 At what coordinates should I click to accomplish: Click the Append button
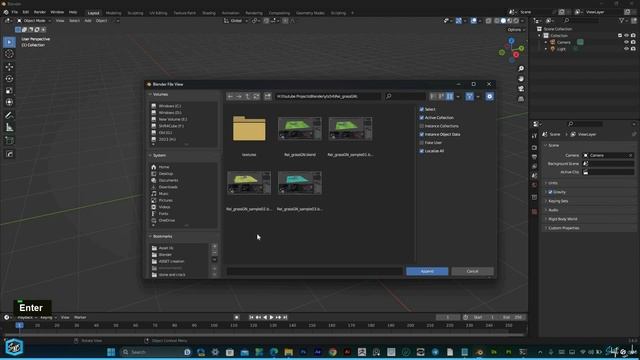[x=427, y=271]
